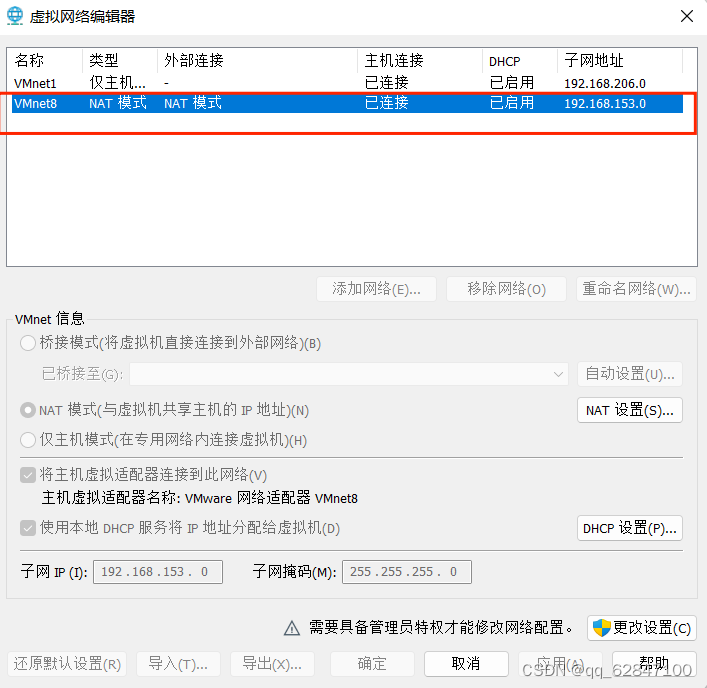
Task: Toggle 使用本地 DHCP 服务 checkbox
Action: pyautogui.click(x=28, y=527)
